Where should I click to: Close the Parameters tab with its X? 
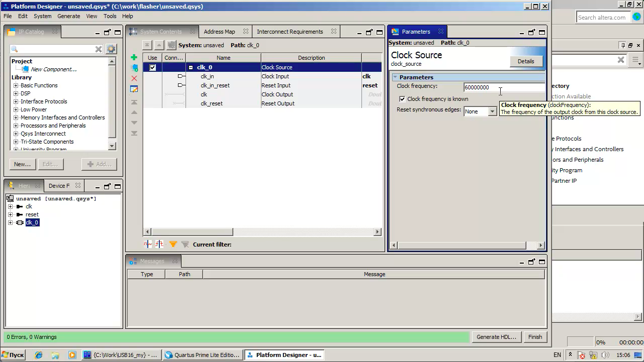click(441, 31)
